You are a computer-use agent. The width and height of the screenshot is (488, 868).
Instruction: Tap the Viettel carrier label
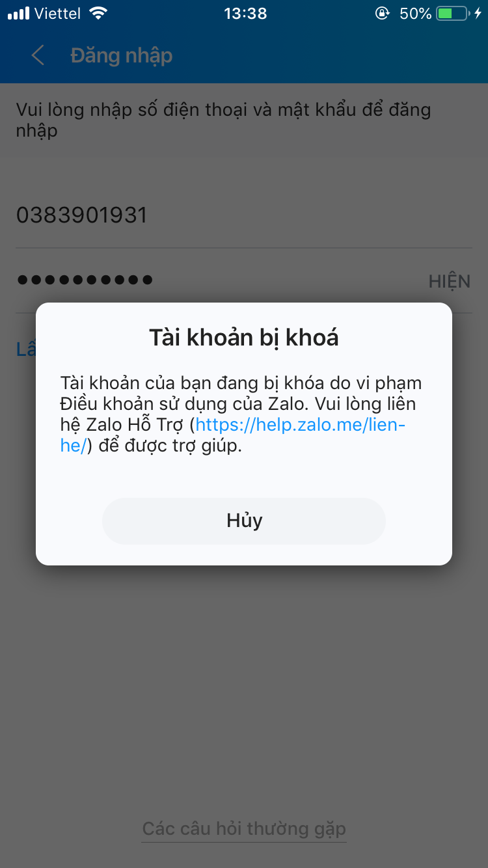58,13
